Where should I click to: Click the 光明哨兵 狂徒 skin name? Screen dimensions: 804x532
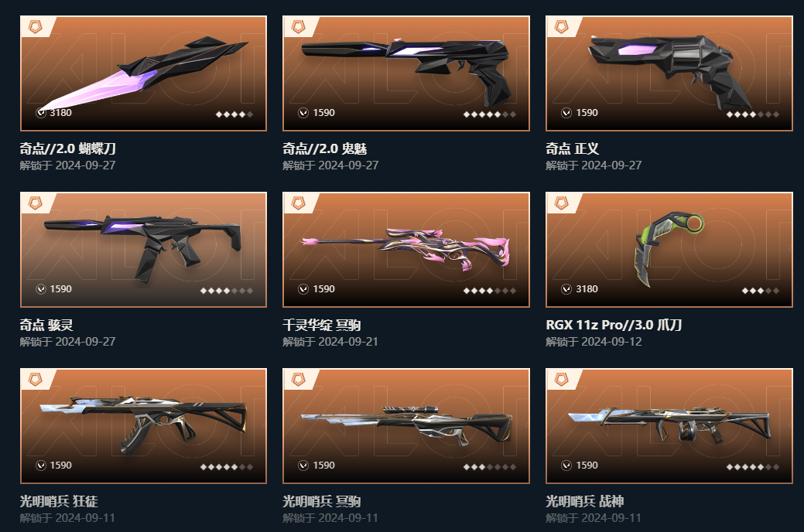(x=59, y=501)
